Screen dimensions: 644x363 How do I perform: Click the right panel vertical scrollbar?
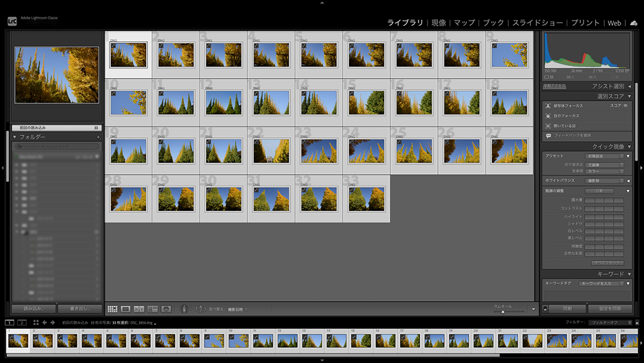tap(637, 121)
